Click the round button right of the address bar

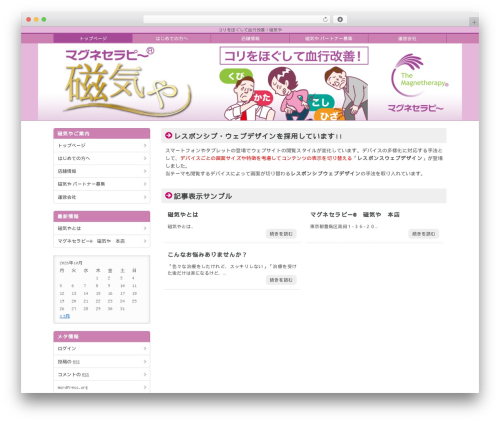[x=340, y=19]
